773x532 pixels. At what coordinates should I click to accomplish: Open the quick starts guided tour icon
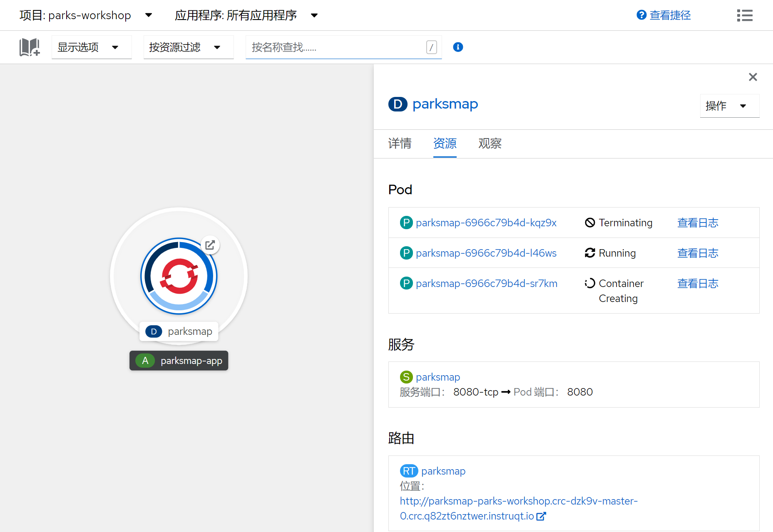pyautogui.click(x=29, y=47)
